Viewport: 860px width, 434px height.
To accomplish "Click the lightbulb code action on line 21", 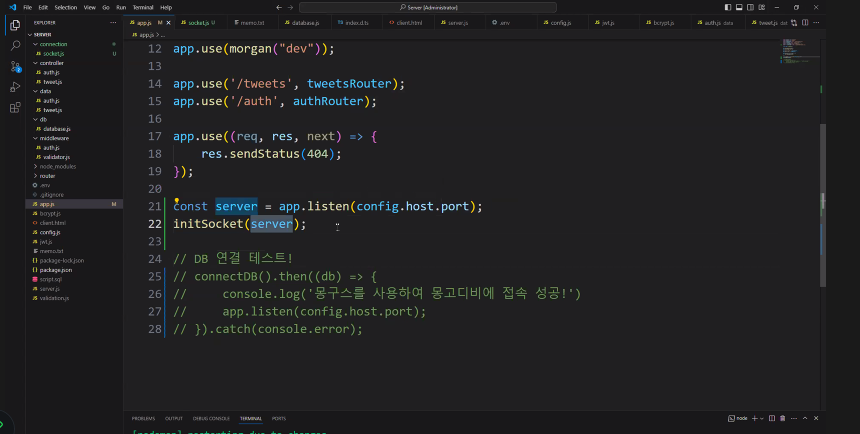I will 177,201.
